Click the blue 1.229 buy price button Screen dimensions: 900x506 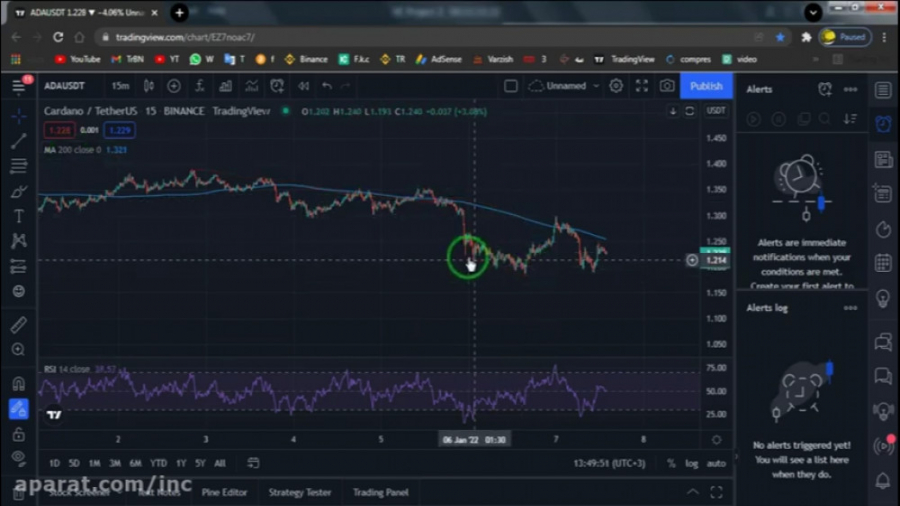point(119,130)
